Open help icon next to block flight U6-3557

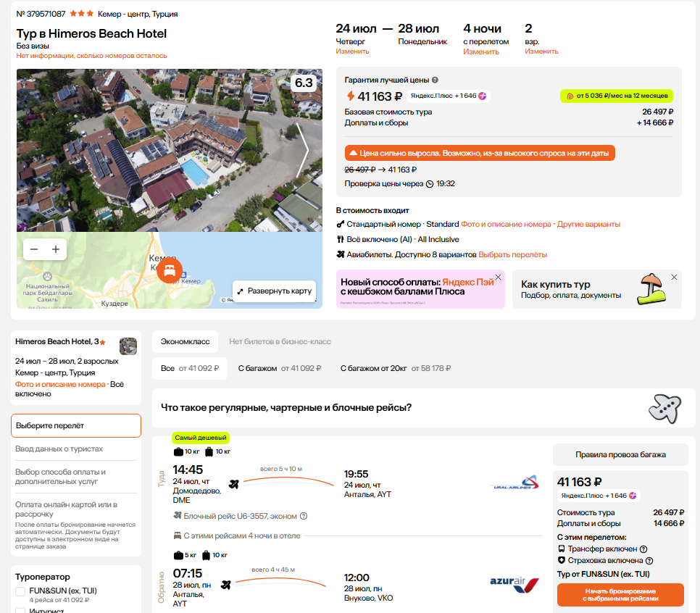304,516
